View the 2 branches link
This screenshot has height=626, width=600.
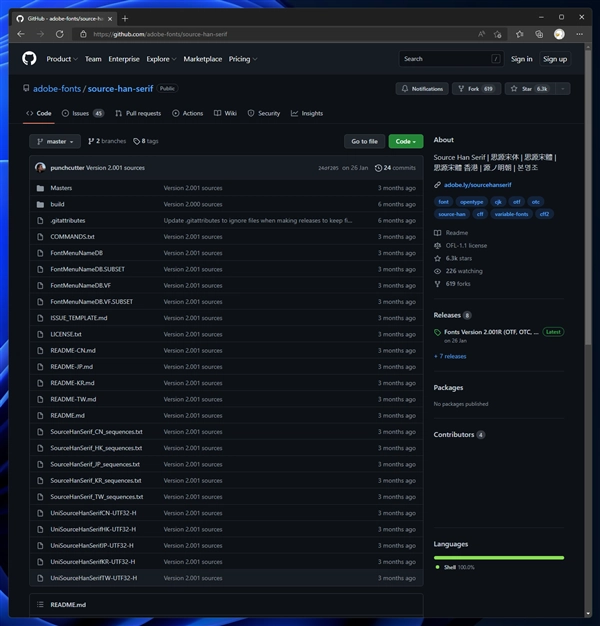pos(107,141)
